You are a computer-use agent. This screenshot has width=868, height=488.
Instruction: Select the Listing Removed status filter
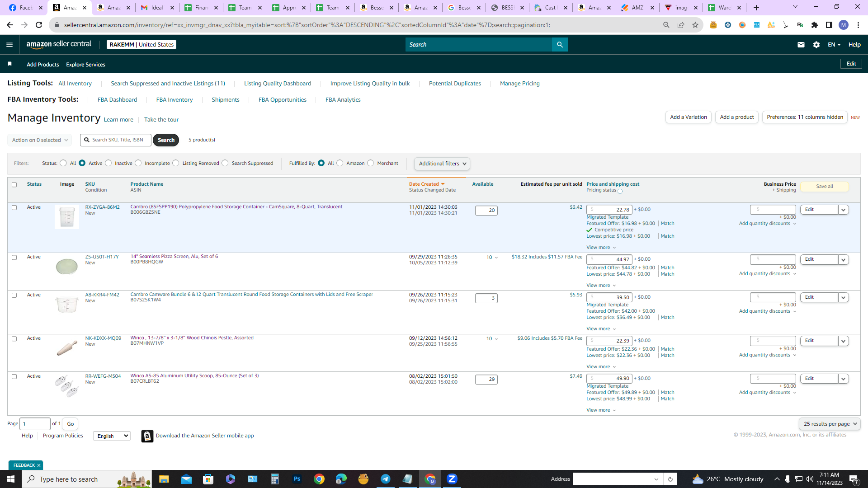(x=176, y=163)
